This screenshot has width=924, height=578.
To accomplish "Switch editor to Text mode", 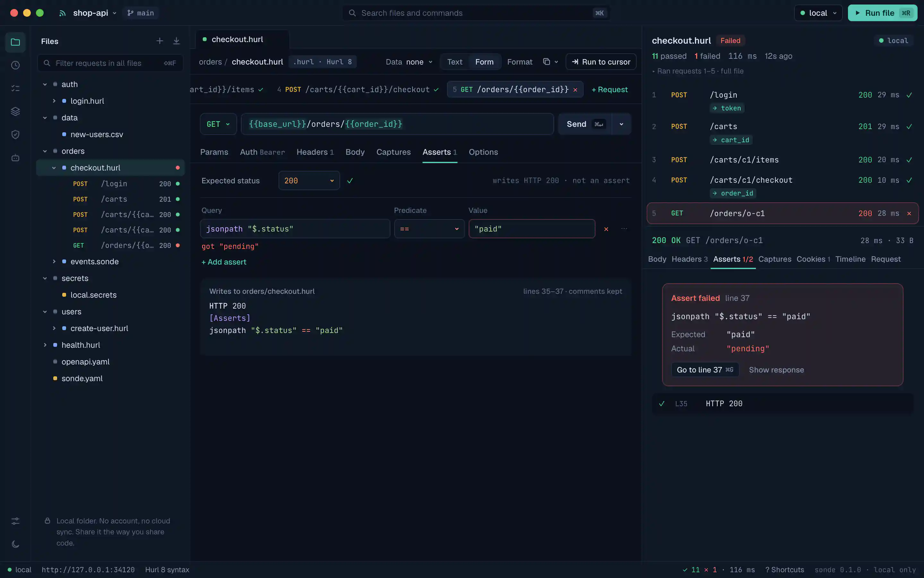I will point(454,62).
